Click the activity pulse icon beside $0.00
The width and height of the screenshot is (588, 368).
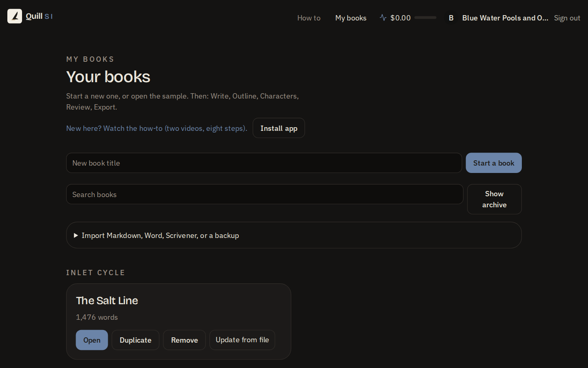[383, 18]
